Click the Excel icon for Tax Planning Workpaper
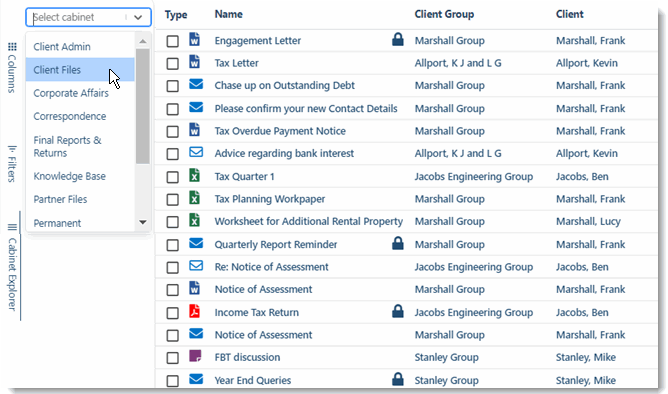The image size is (668, 394). tap(194, 198)
